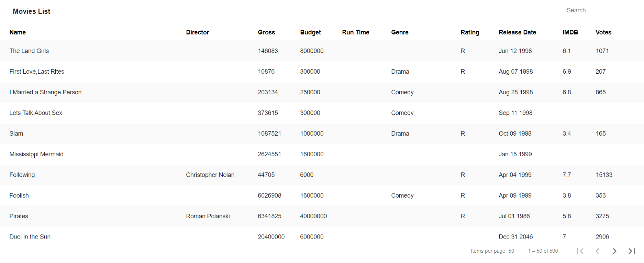Jump to the last page of movies

[632, 251]
